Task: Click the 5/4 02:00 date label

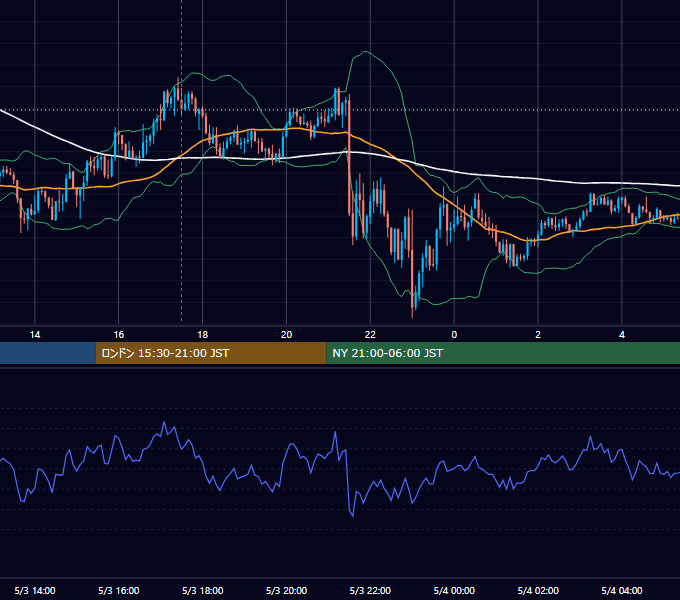Action: click(538, 590)
